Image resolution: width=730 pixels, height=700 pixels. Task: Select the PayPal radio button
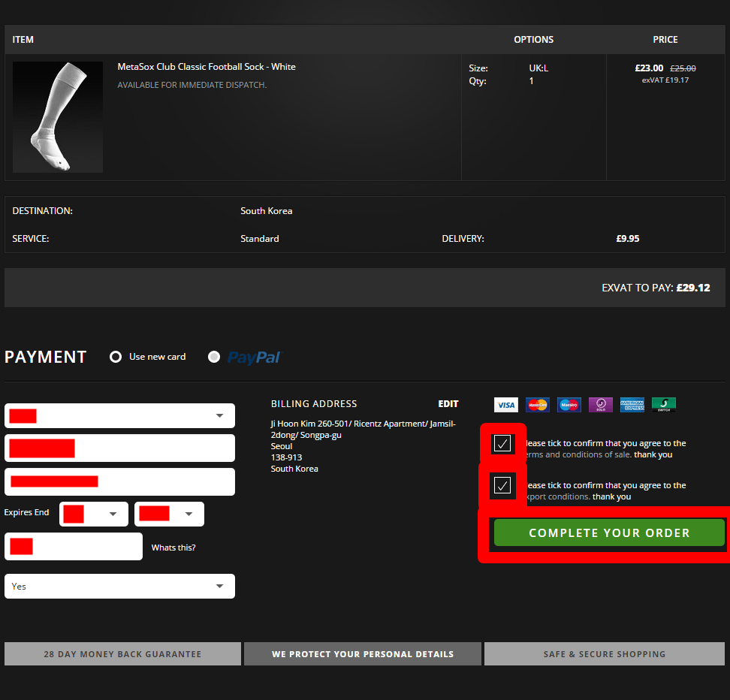pos(214,357)
